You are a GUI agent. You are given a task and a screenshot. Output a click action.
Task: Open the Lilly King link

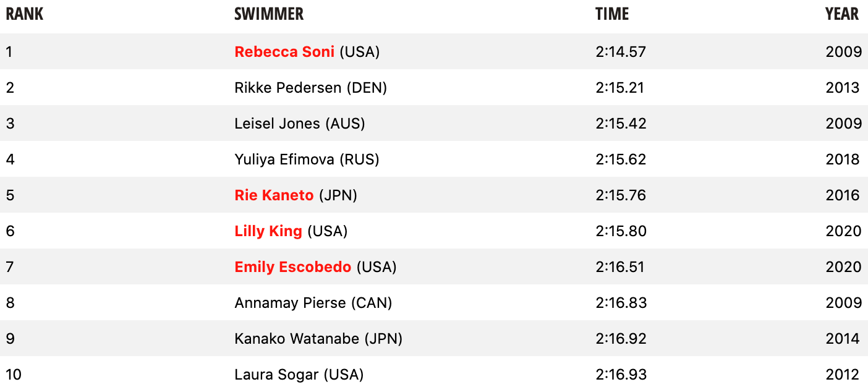coord(268,231)
